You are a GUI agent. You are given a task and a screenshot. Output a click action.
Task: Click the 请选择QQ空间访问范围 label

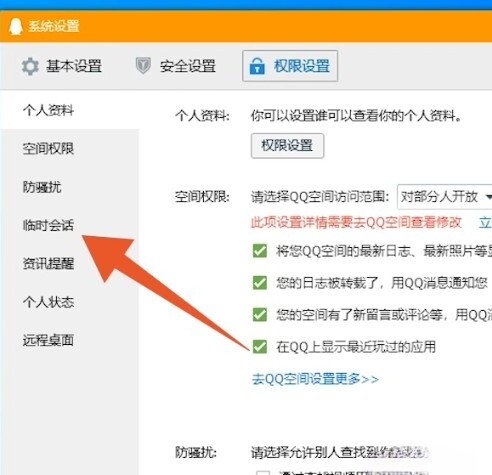(320, 197)
